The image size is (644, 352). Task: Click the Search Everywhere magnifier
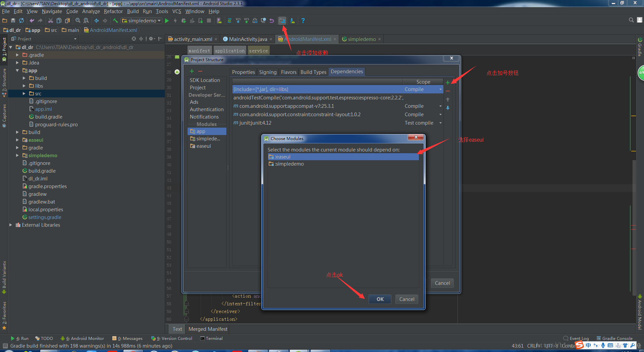(x=631, y=20)
